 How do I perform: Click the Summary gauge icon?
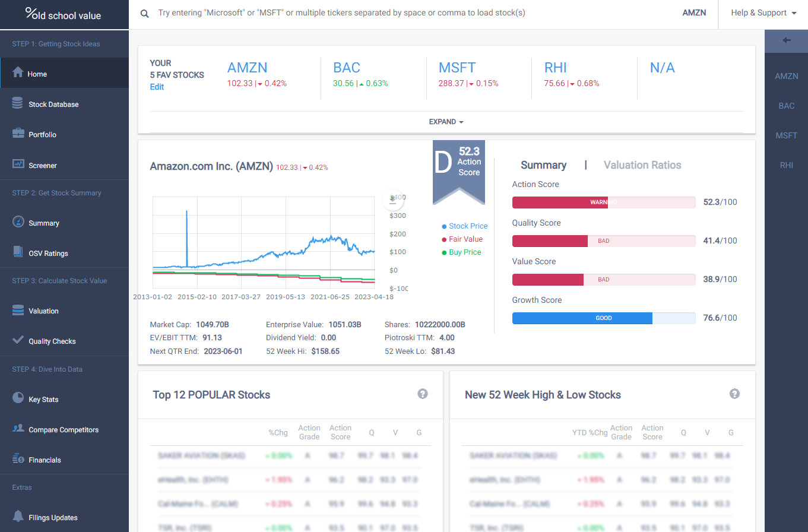pyautogui.click(x=18, y=222)
